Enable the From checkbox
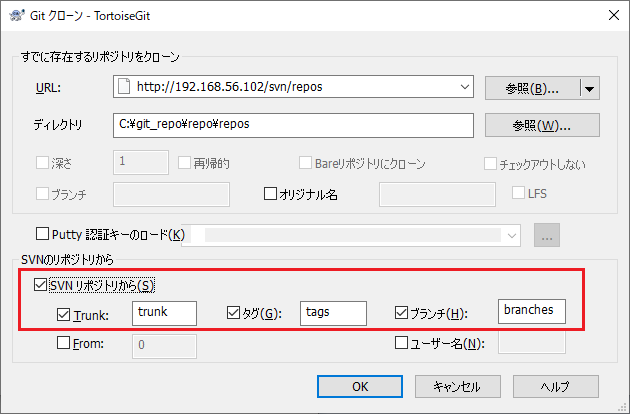The image size is (630, 414). [63, 343]
